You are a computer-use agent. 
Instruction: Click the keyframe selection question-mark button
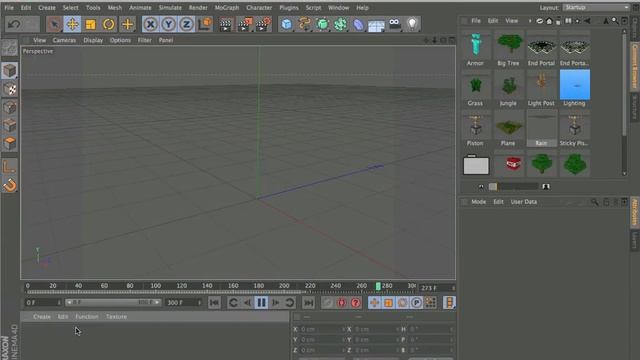click(356, 303)
